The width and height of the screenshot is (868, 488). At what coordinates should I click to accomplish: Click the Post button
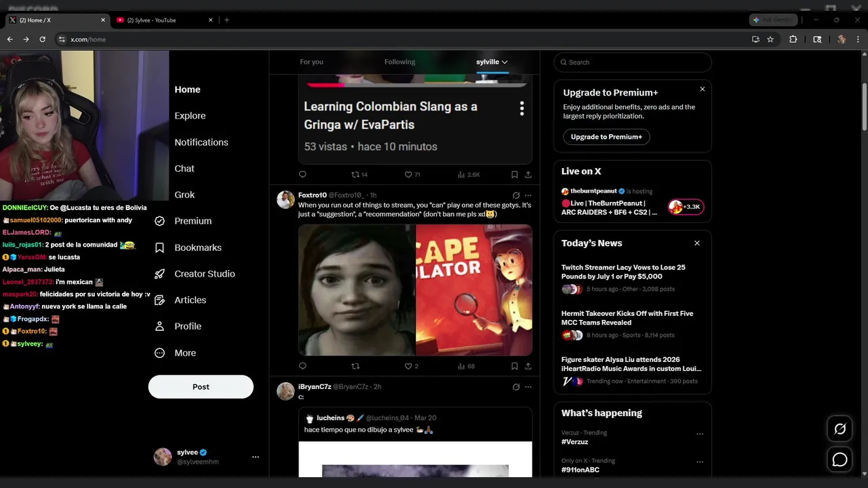201,387
